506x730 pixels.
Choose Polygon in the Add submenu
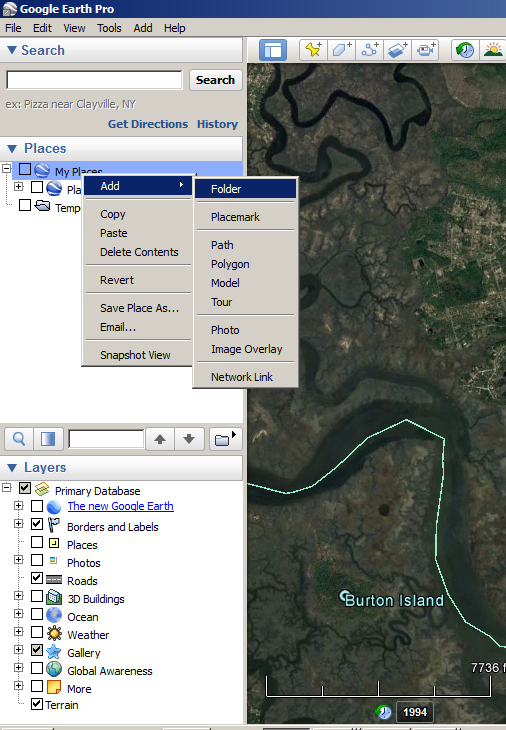coord(245,264)
